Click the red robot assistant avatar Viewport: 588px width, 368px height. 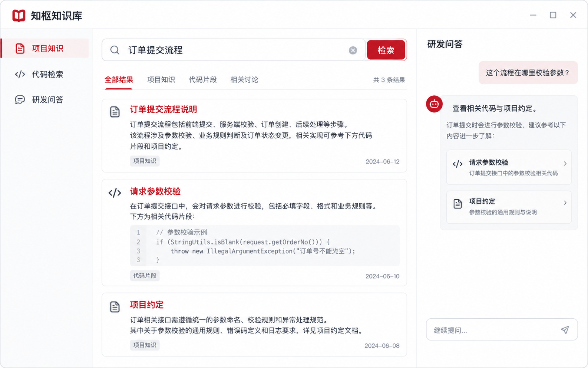[x=434, y=104]
